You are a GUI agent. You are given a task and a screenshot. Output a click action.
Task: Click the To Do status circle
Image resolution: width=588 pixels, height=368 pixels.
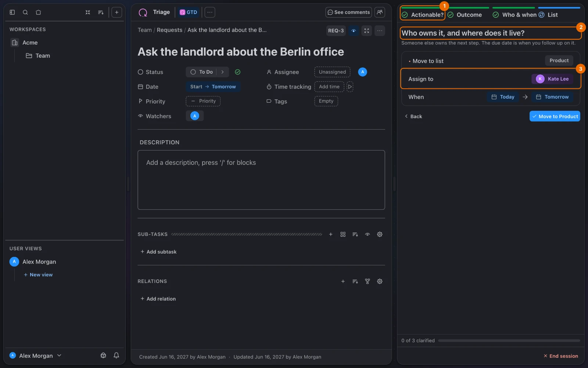tap(193, 72)
